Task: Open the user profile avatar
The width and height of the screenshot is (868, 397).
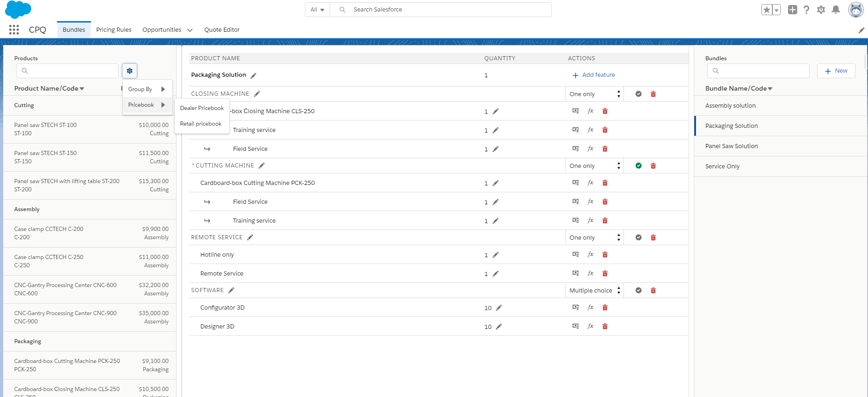Action: coord(856,10)
